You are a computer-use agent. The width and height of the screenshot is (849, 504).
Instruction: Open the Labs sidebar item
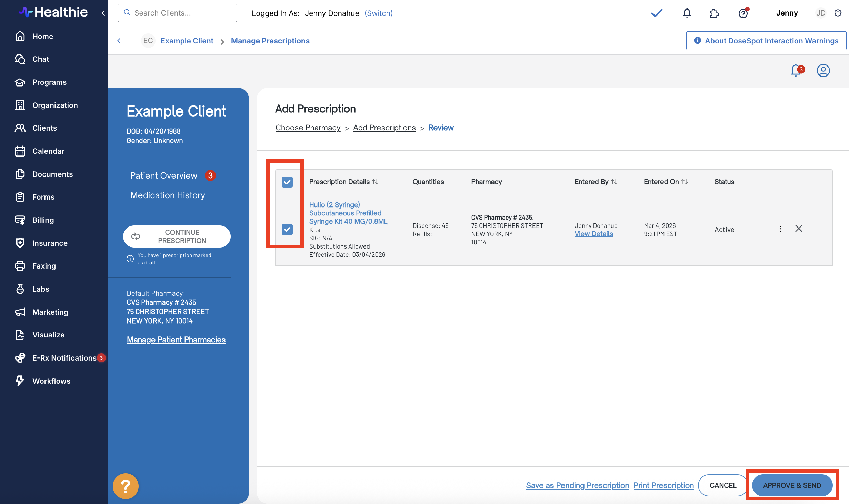pyautogui.click(x=41, y=289)
